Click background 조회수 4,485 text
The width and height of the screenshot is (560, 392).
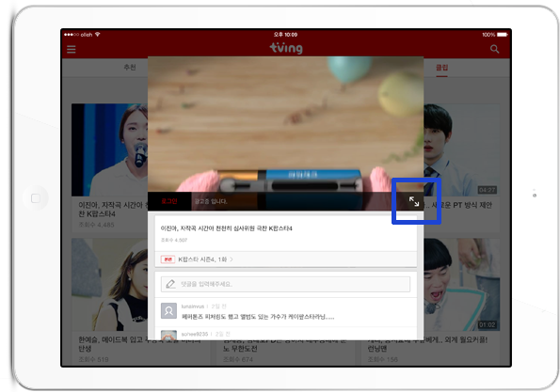click(96, 225)
